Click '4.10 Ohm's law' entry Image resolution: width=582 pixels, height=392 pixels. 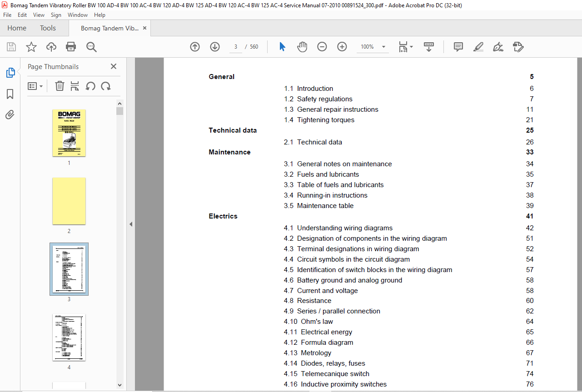click(308, 322)
